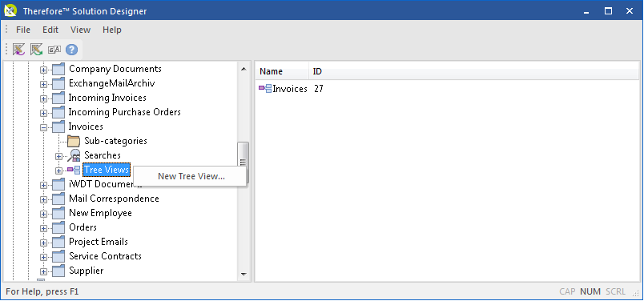Collapse the Invoices node
Image resolution: width=644 pixels, height=301 pixels.
click(43, 127)
